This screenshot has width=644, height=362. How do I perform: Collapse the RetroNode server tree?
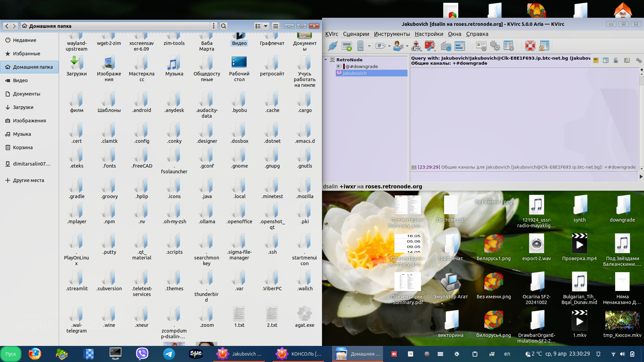326,60
